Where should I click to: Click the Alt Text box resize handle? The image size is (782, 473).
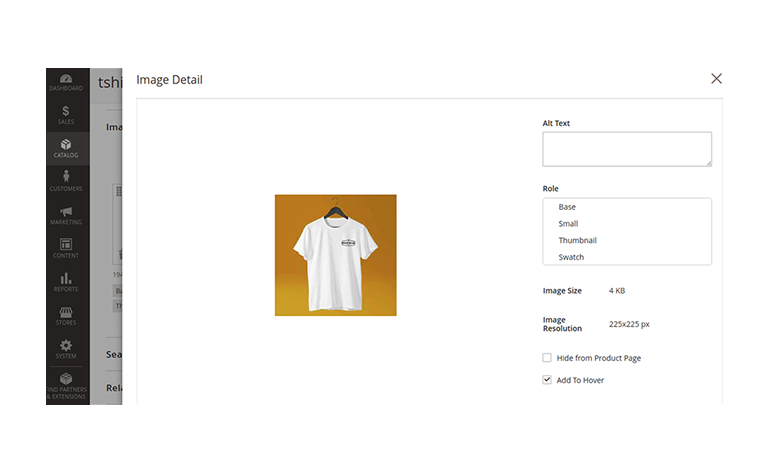click(707, 162)
